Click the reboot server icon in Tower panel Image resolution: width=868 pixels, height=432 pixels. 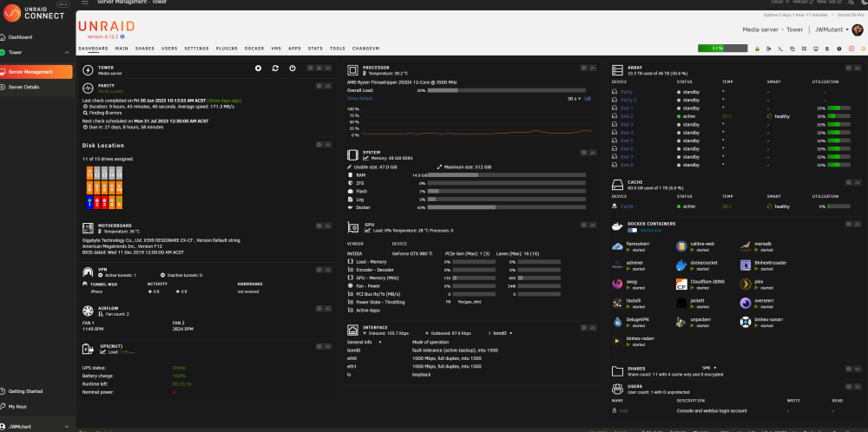click(275, 68)
